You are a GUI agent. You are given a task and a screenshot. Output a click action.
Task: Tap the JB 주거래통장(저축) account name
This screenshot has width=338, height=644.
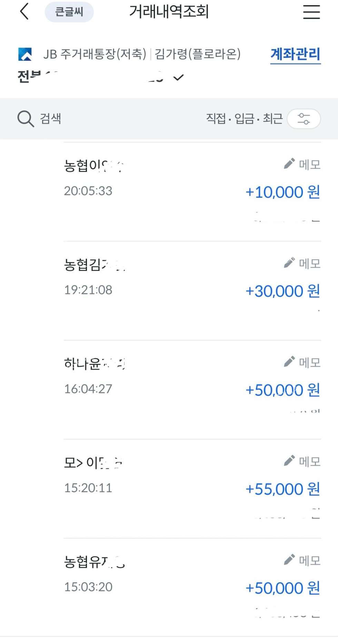[95, 54]
